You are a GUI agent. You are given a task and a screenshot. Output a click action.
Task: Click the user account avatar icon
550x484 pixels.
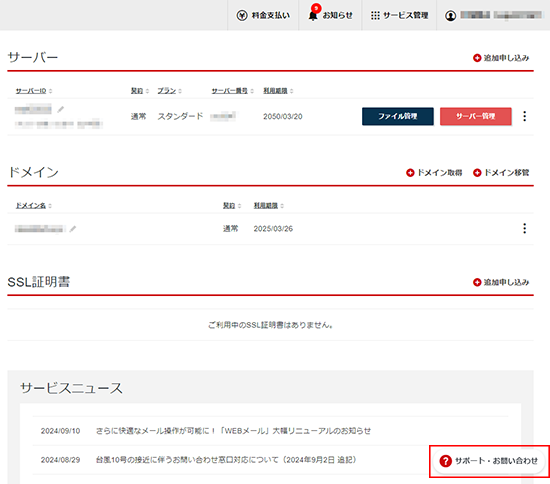[x=450, y=15]
